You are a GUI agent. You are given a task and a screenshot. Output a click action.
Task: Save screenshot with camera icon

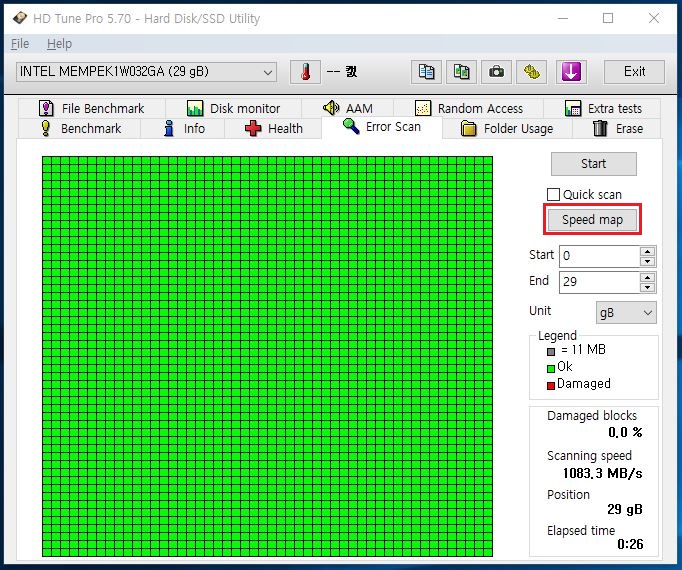pyautogui.click(x=496, y=72)
